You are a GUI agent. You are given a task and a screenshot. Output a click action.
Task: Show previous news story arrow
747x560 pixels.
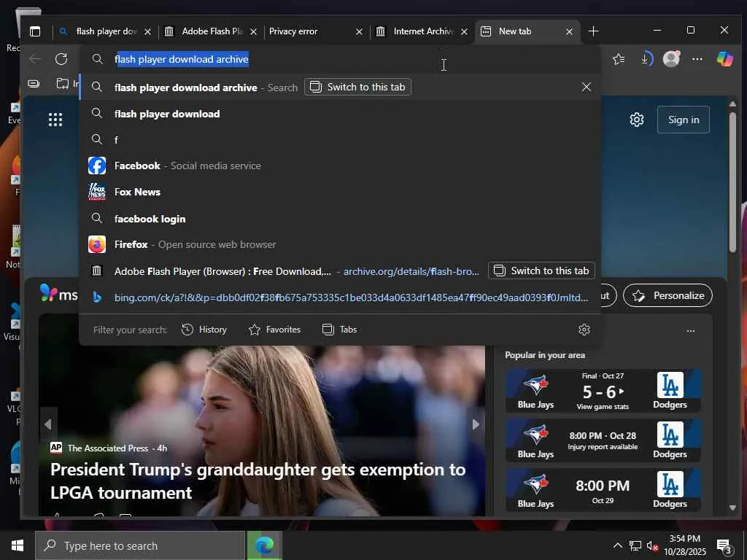(x=48, y=424)
